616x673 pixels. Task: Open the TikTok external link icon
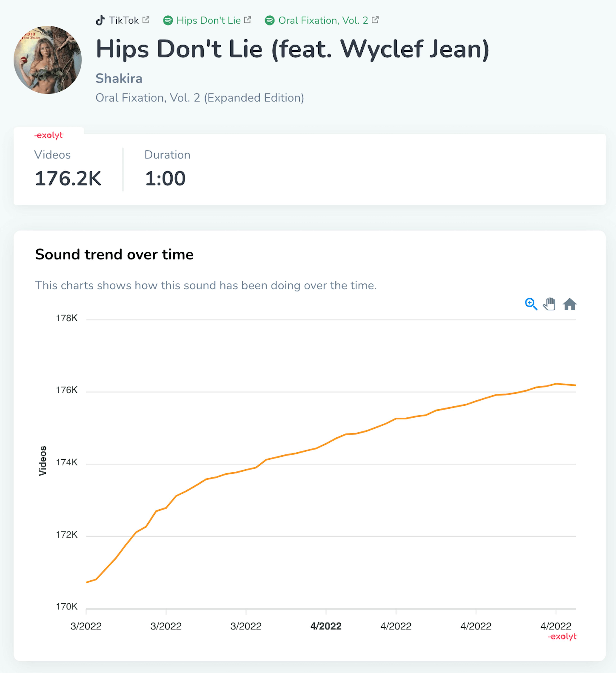pyautogui.click(x=145, y=20)
